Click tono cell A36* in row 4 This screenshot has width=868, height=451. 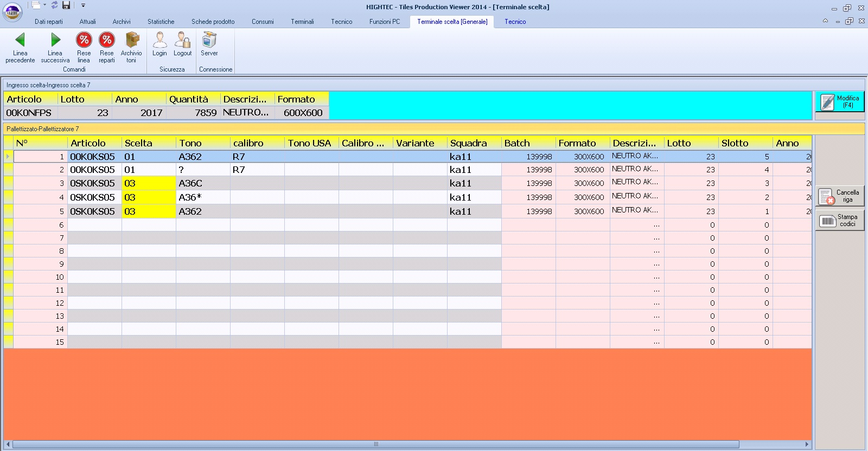tap(203, 197)
